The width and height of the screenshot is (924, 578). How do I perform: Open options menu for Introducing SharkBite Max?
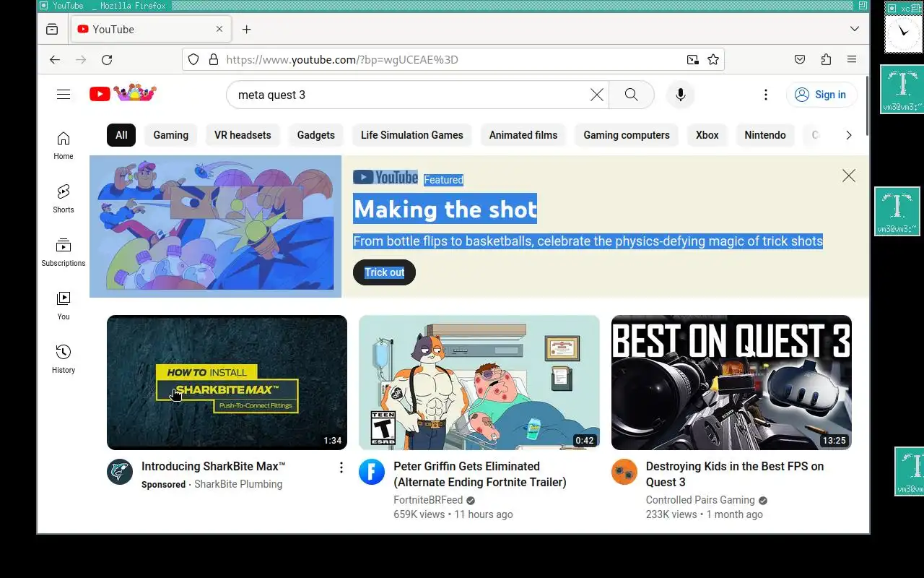341,468
